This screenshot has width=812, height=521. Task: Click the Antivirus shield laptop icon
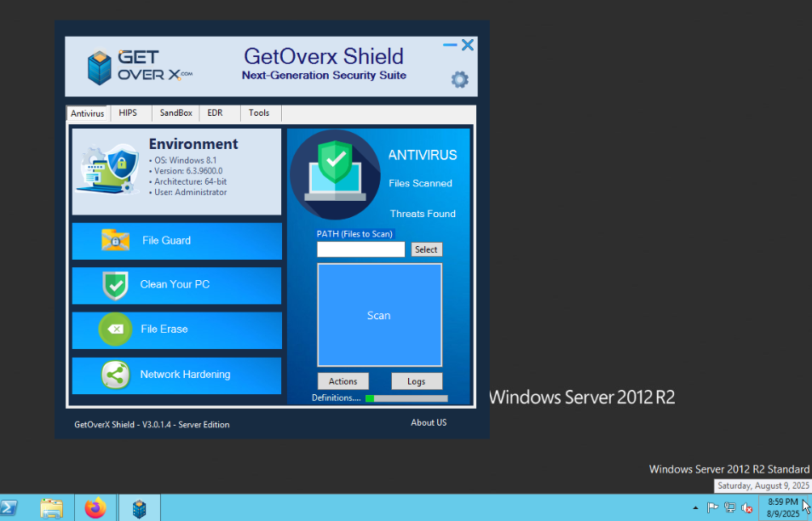click(335, 175)
